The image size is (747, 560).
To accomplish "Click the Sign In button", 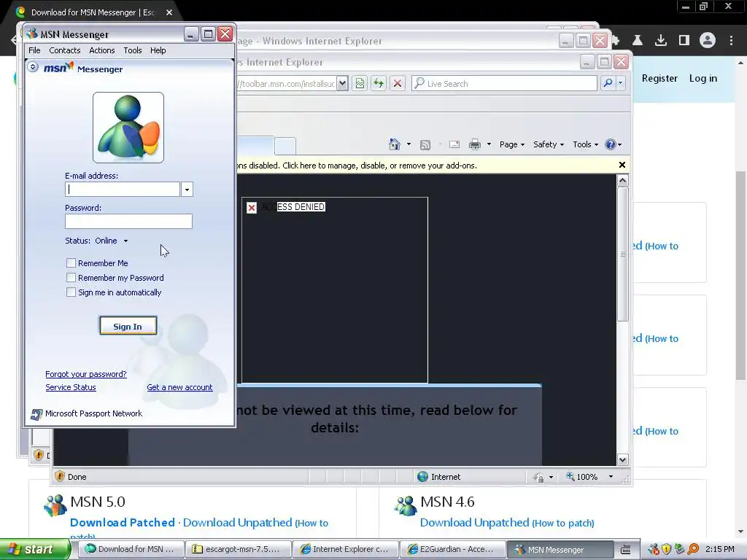I will 128,326.
